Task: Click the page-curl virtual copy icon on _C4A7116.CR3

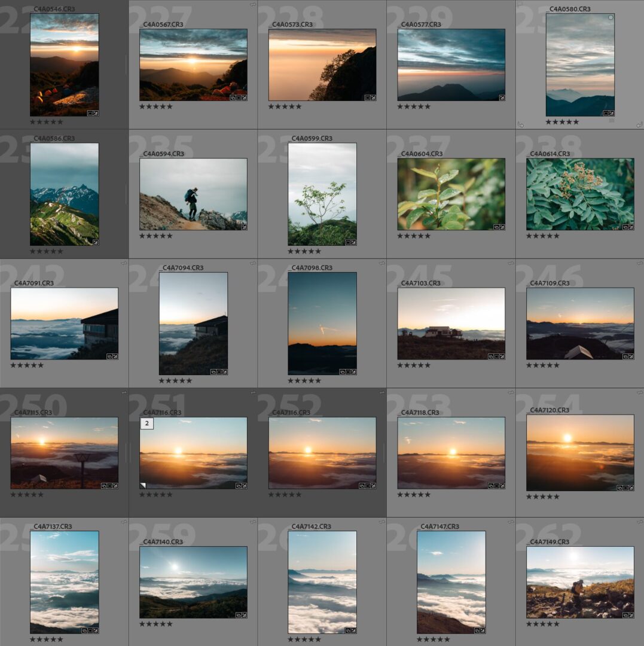Action: tap(143, 486)
